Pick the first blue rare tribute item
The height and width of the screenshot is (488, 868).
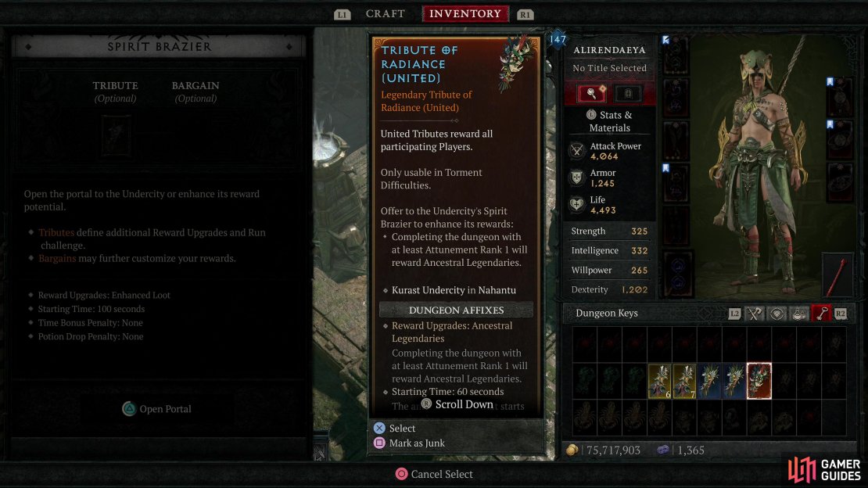(x=709, y=381)
